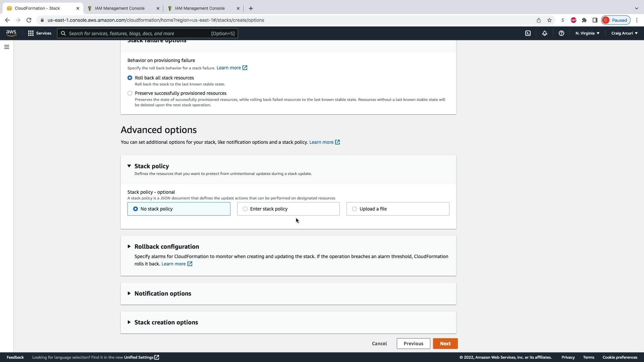Image resolution: width=644 pixels, height=362 pixels.
Task: Choose the Upload a file option
Action: [x=355, y=209]
